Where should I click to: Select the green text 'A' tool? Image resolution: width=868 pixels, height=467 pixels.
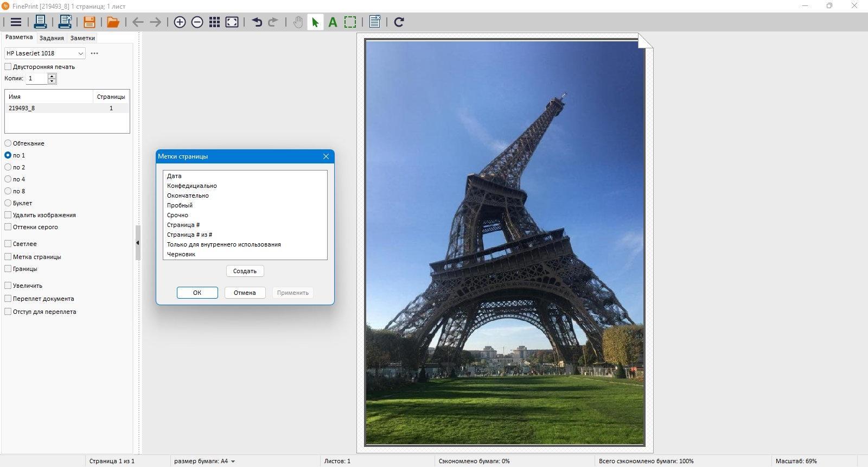point(333,22)
